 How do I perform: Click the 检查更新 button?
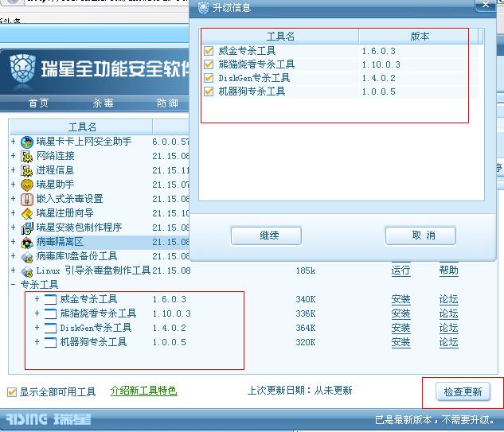tap(463, 391)
